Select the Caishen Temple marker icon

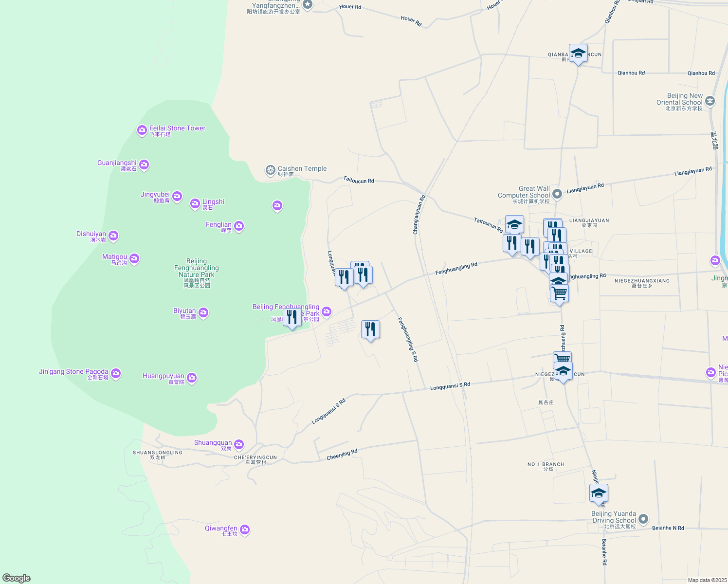tap(270, 170)
